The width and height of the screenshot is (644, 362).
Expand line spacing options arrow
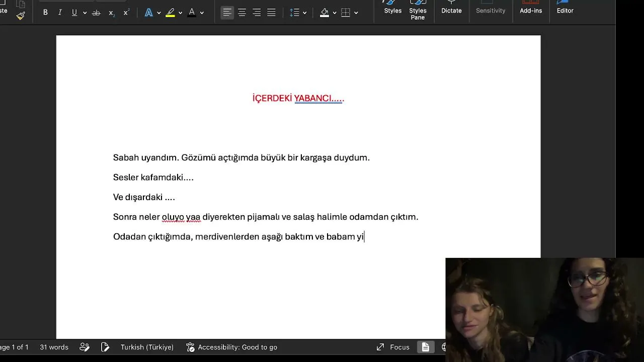pyautogui.click(x=304, y=13)
